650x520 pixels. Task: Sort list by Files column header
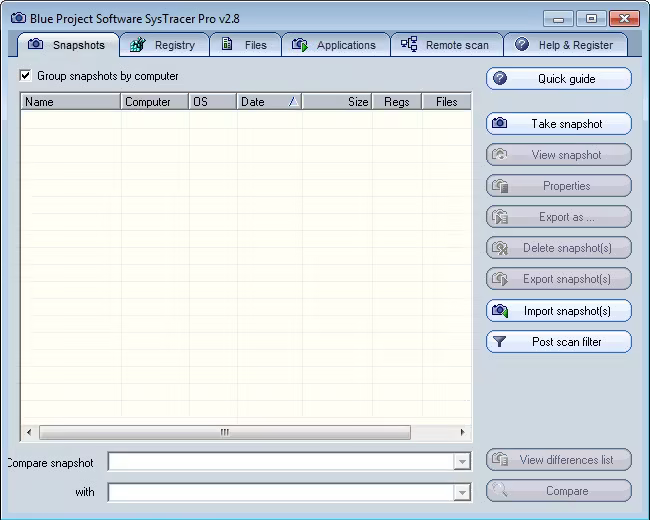446,102
